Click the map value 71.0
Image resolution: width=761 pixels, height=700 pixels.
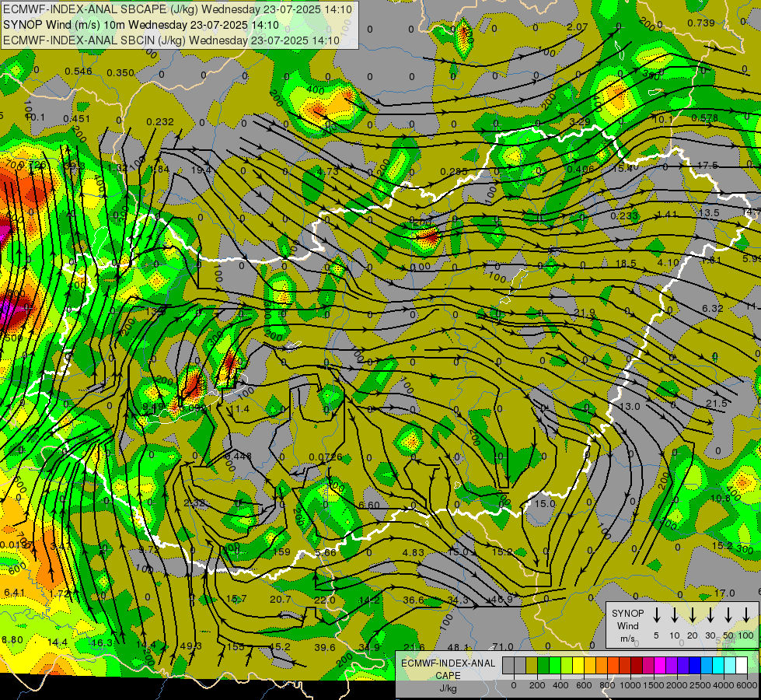[x=503, y=646]
